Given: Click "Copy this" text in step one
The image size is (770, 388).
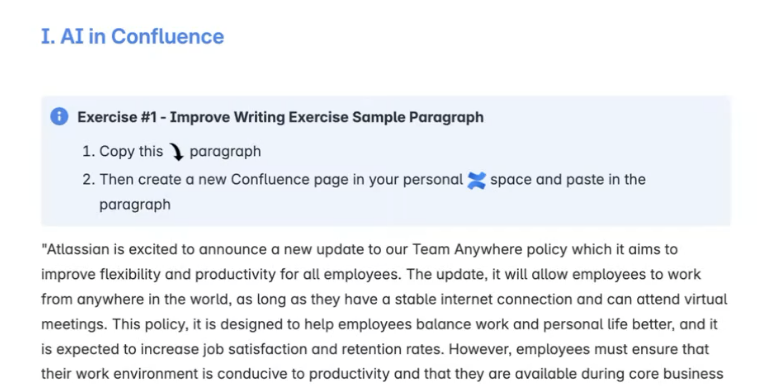Looking at the screenshot, I should (131, 151).
